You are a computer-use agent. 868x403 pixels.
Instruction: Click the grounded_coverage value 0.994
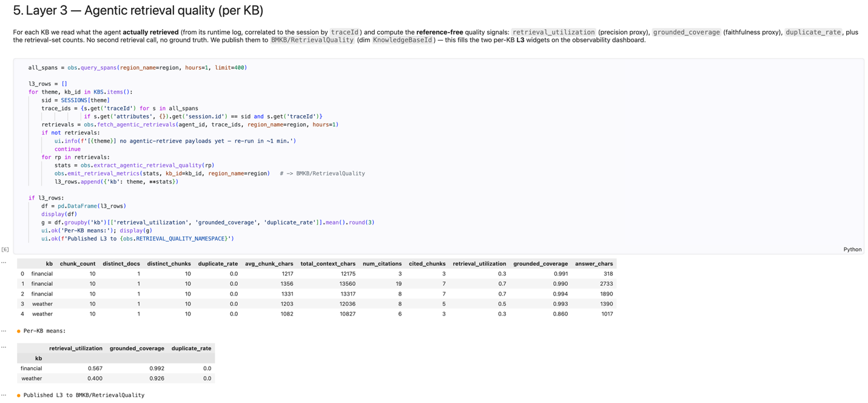(x=560, y=294)
